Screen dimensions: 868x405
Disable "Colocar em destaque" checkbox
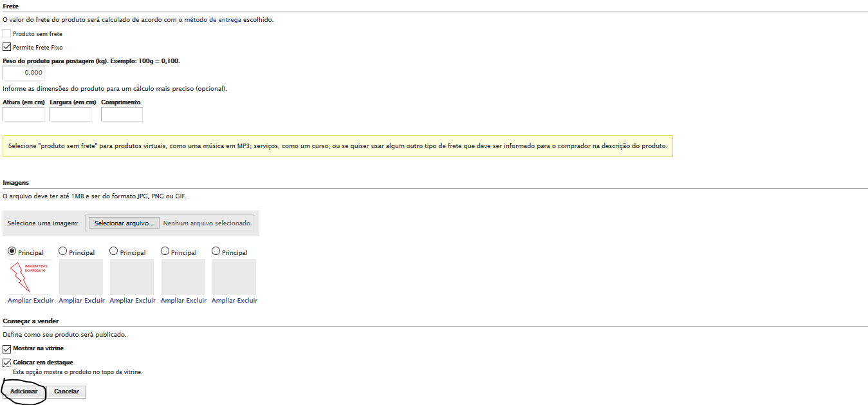[x=7, y=363]
